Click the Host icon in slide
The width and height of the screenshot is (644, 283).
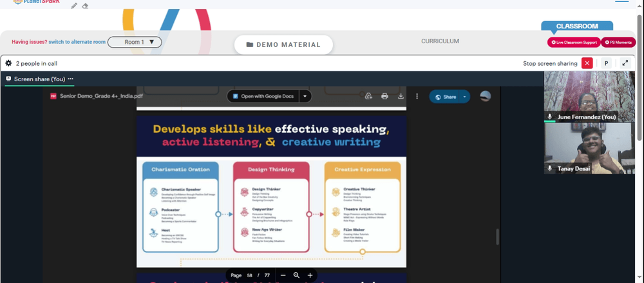(154, 233)
